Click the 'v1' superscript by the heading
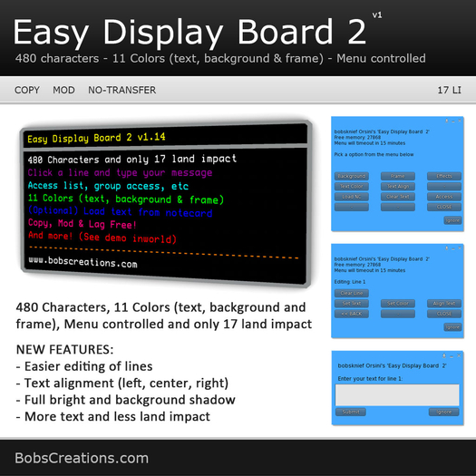The image size is (476, 476). click(377, 15)
